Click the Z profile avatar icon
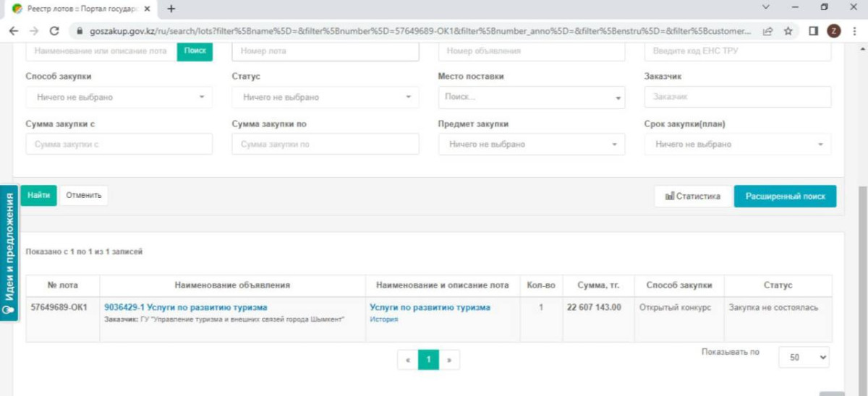This screenshot has width=868, height=396. tap(834, 31)
